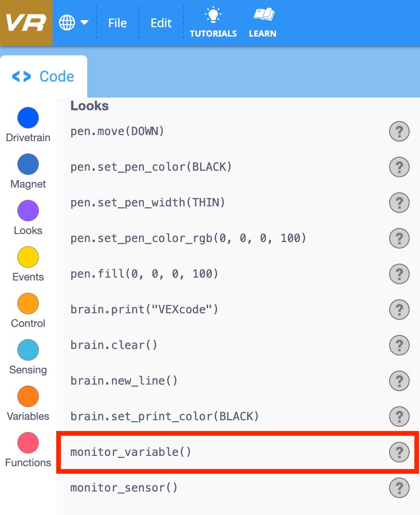Open the Sensing commands category
Viewport: 420px width, 515px height.
pyautogui.click(x=28, y=350)
